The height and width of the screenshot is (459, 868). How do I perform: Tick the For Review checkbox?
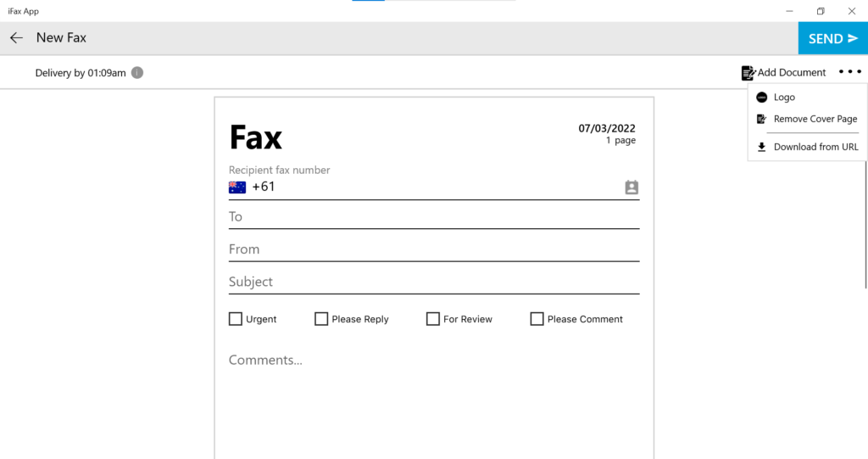[433, 319]
